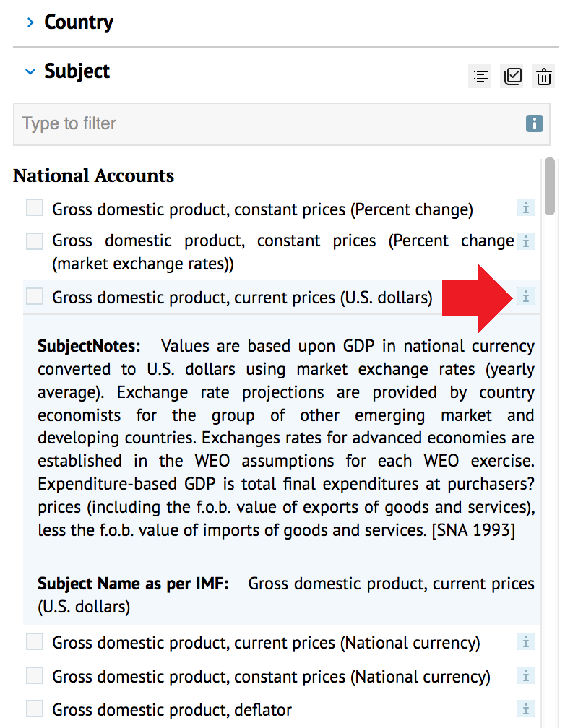
Task: Close info for GDP current prices (U.S. dollars)
Action: [x=526, y=296]
